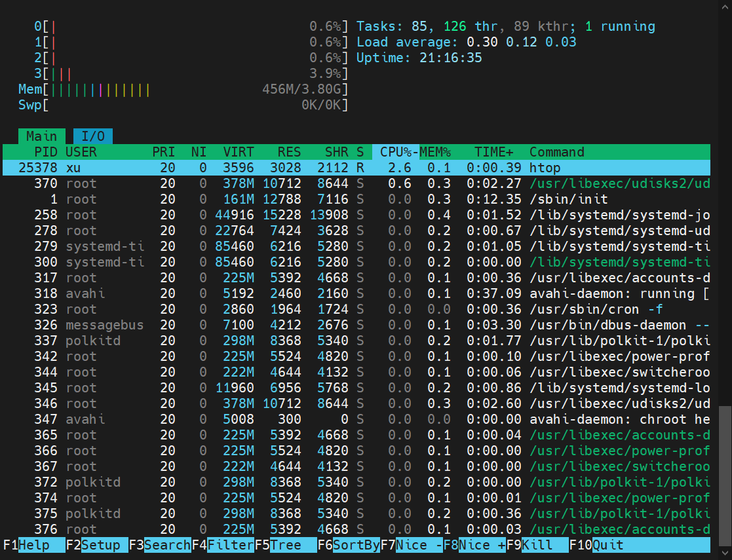
Task: Sort by TIME+ column header
Action: click(494, 152)
